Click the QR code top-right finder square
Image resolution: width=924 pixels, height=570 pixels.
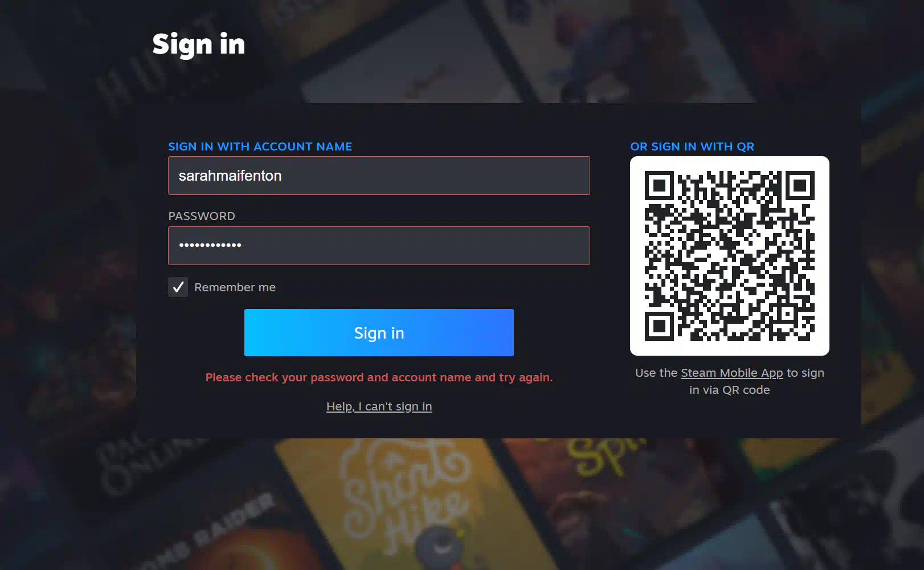[800, 185]
